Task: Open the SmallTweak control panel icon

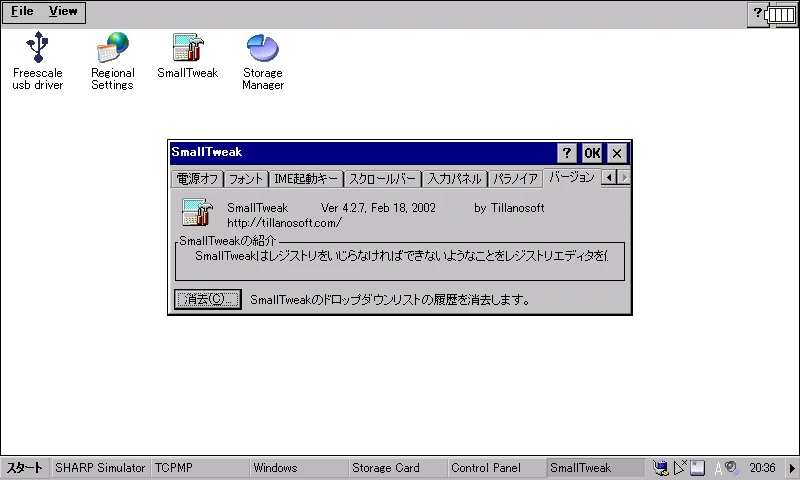Action: (188, 55)
